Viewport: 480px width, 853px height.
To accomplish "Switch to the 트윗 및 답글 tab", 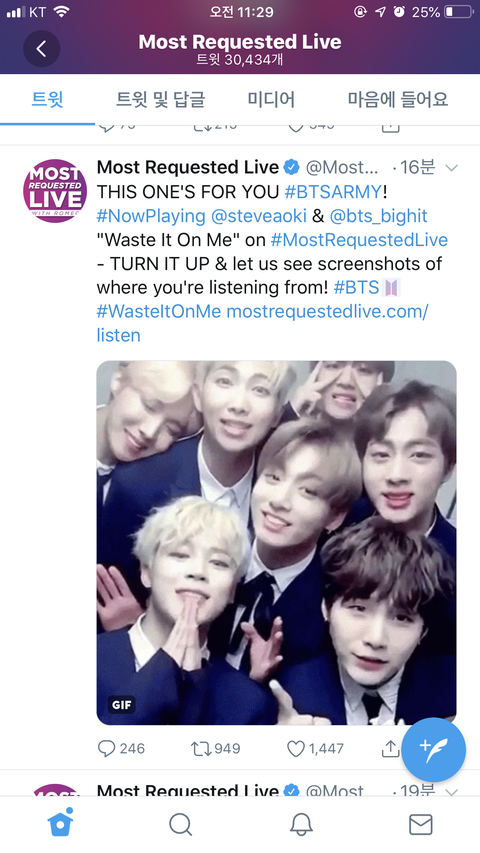I will coord(161,100).
